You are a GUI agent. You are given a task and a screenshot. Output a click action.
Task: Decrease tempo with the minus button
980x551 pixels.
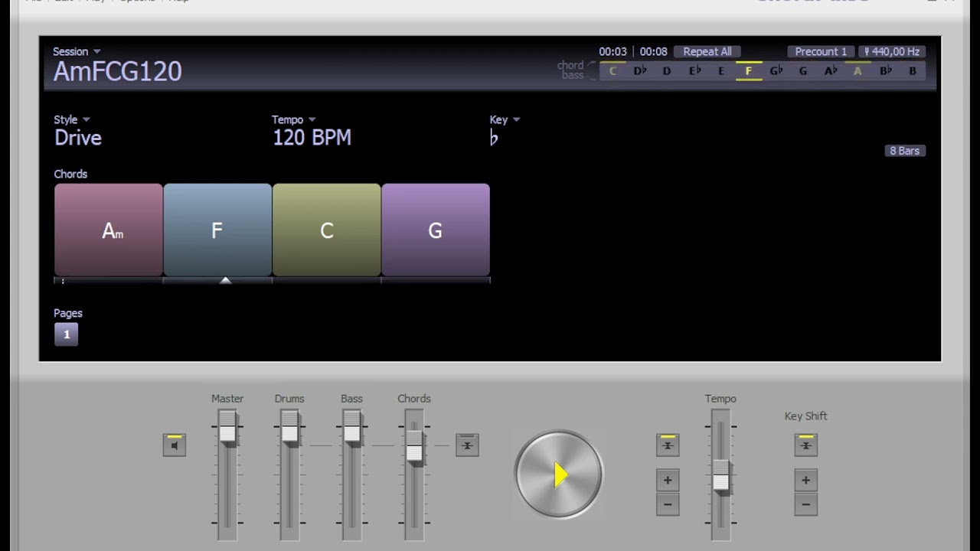[668, 504]
